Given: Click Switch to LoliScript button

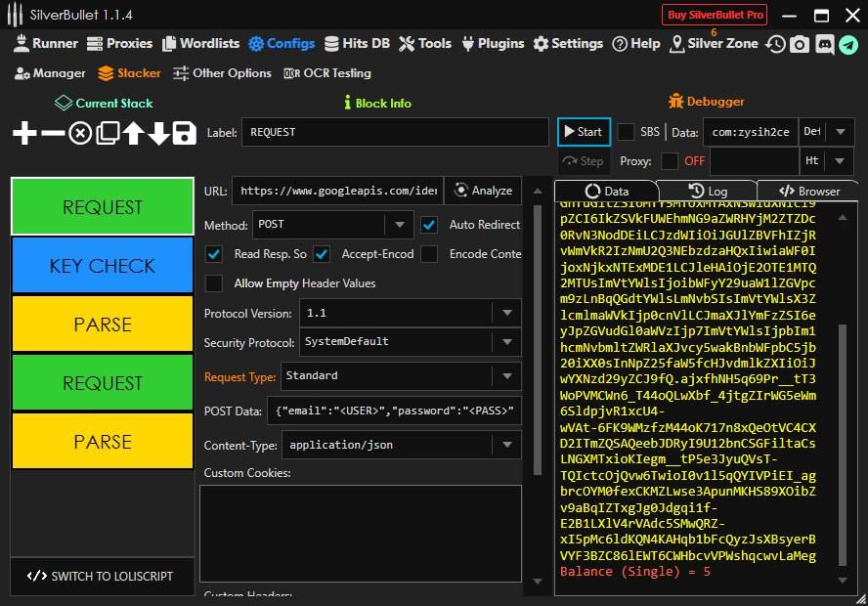Looking at the screenshot, I should (102, 576).
